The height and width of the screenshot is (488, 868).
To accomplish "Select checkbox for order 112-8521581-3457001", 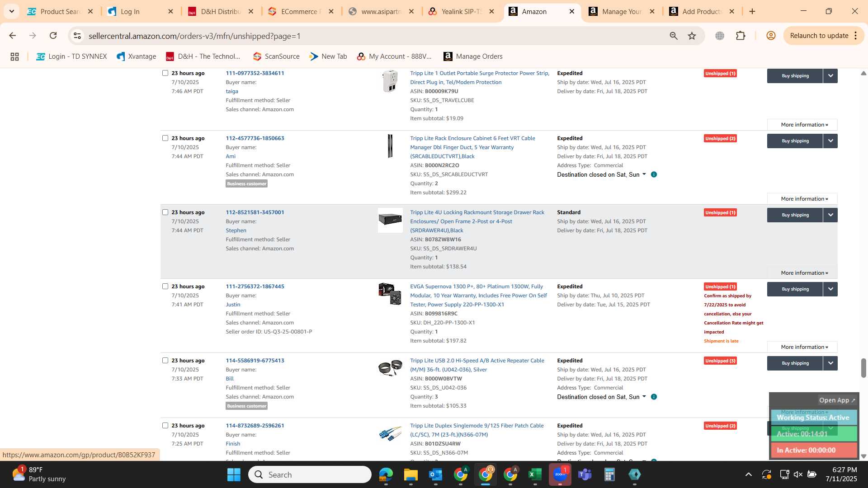I will (165, 212).
